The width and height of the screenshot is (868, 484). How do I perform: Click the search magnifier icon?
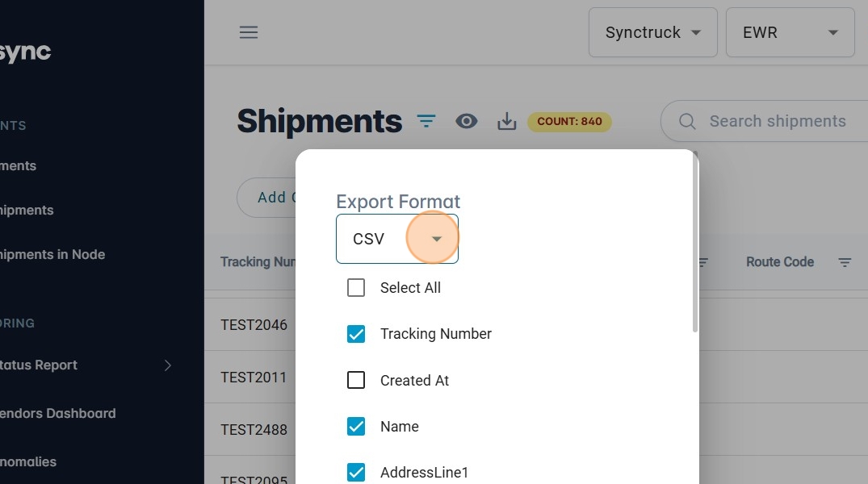687,121
